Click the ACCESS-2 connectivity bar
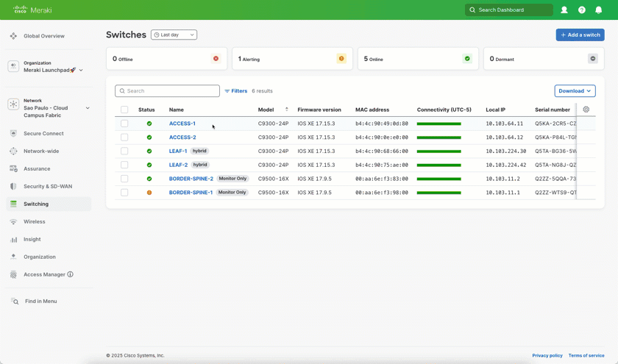The width and height of the screenshot is (618, 364). click(x=438, y=138)
